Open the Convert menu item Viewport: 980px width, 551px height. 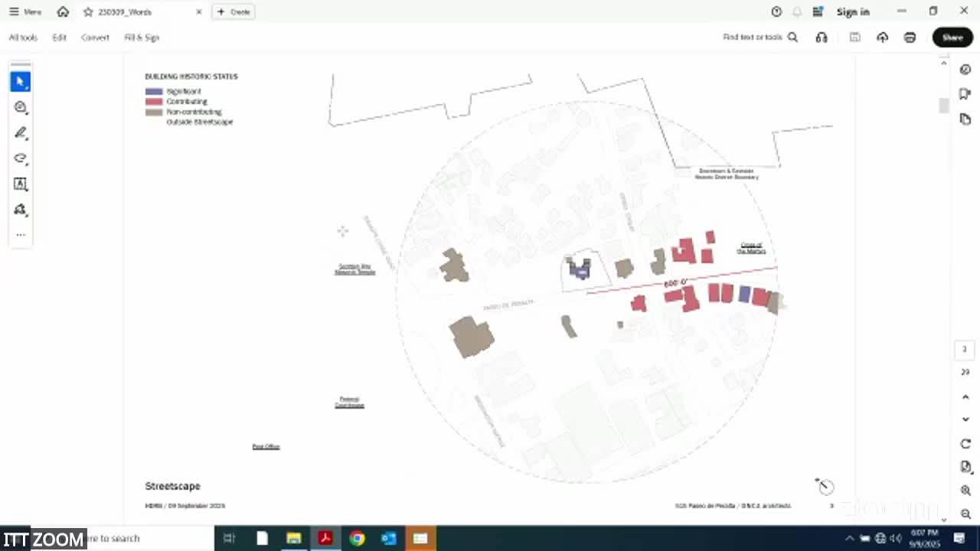(95, 37)
